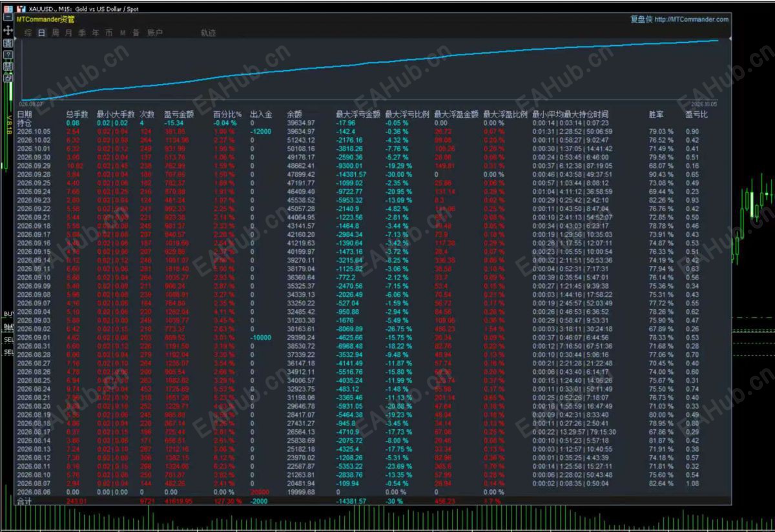This screenshot has height=532, width=775.
Task: Select the 日 daily tab
Action: (x=42, y=33)
